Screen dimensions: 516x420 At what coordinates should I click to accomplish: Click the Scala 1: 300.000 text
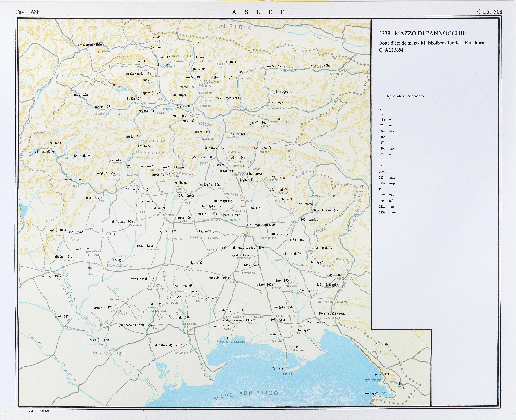pyautogui.click(x=38, y=411)
